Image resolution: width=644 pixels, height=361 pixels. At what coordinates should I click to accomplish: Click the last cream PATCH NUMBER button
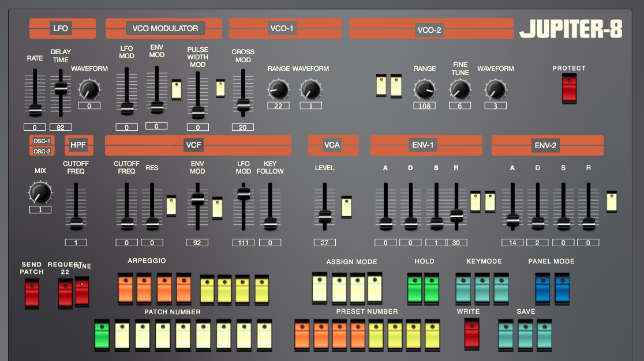coord(264,335)
